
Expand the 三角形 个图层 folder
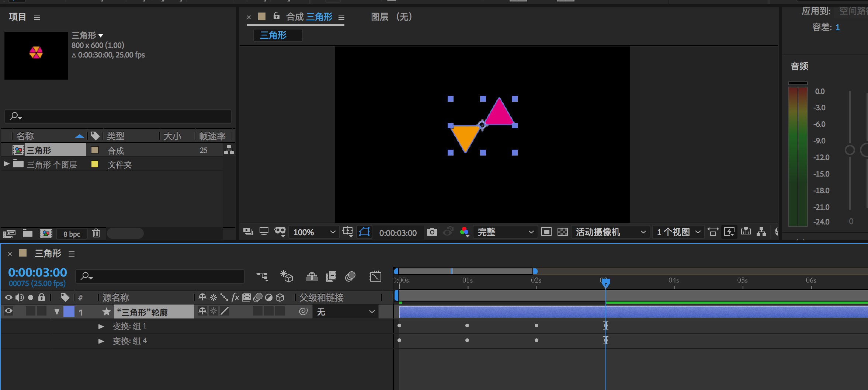click(7, 164)
